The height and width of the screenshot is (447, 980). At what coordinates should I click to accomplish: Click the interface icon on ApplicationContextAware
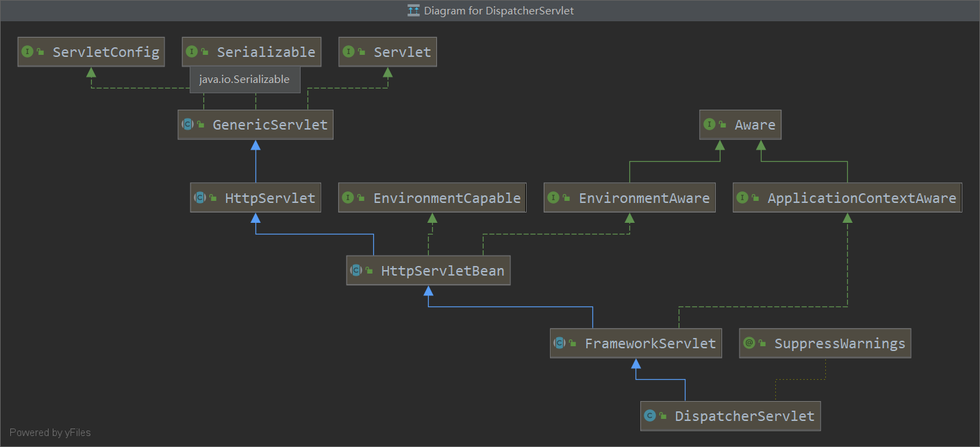[x=742, y=198]
